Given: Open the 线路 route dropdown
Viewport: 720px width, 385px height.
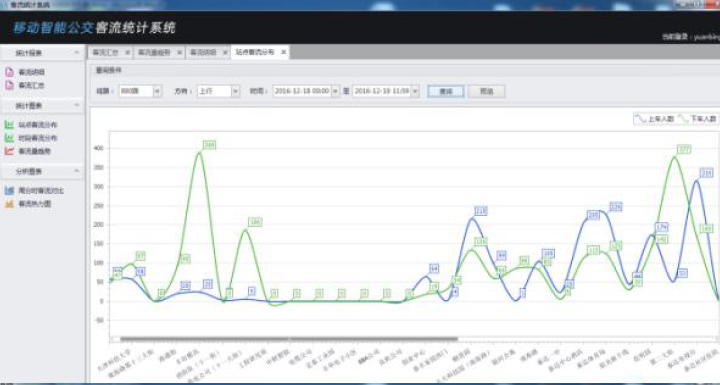Looking at the screenshot, I should (157, 91).
